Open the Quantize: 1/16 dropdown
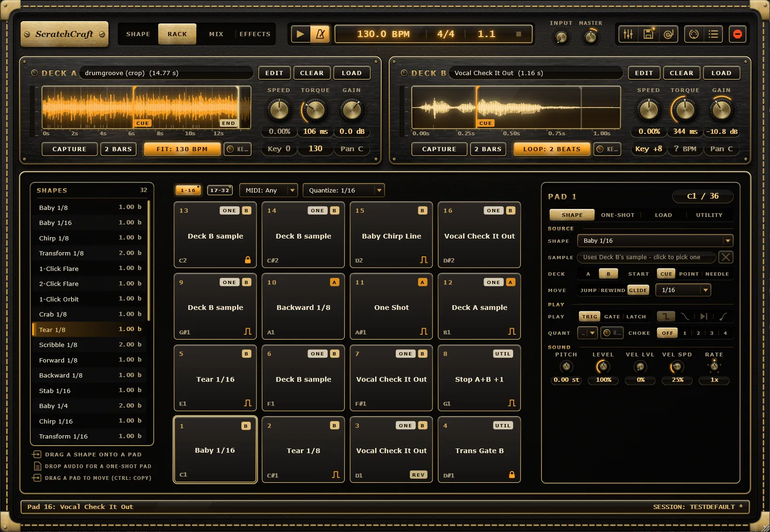 pos(344,190)
